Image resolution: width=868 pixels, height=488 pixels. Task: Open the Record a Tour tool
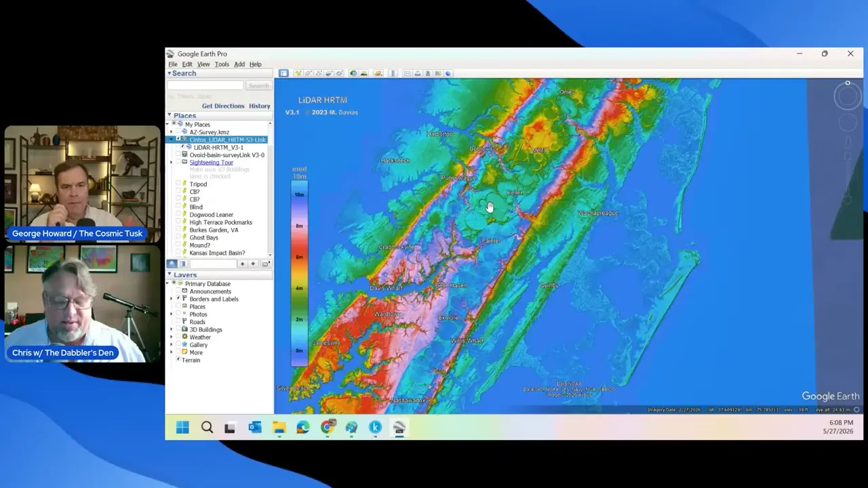tap(338, 73)
